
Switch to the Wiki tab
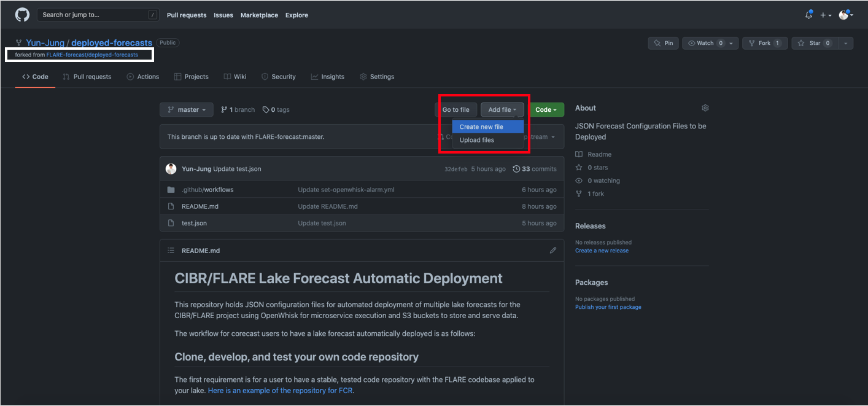pos(235,77)
